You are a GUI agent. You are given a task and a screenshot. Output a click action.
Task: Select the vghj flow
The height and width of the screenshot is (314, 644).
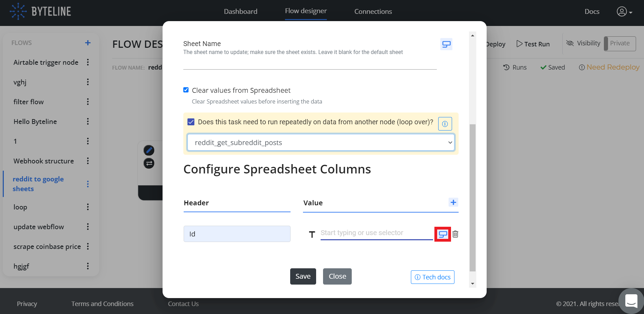point(20,82)
